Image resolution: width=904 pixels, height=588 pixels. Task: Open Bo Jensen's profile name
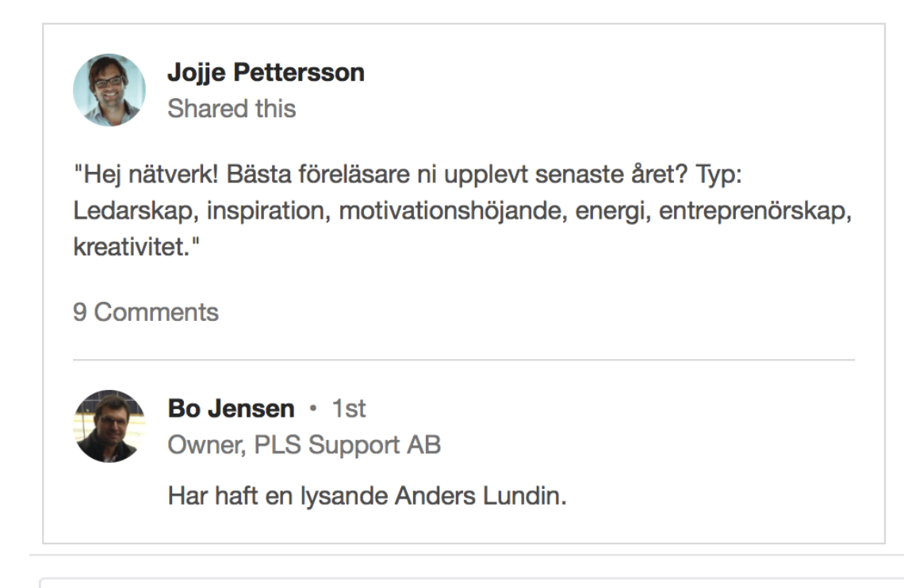click(x=232, y=408)
